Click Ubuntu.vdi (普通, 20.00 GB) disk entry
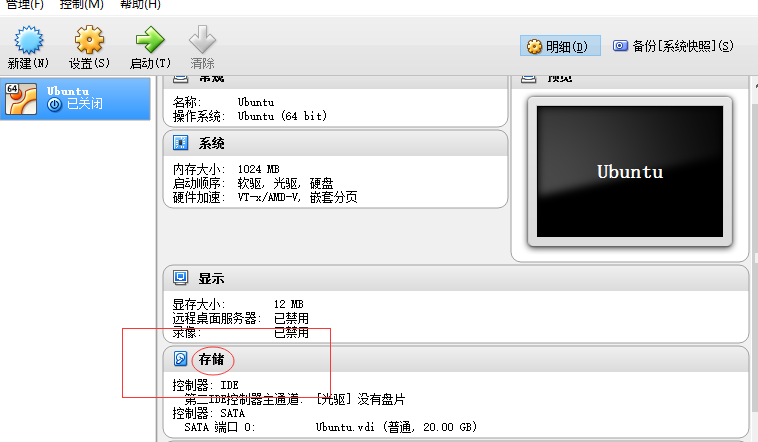The image size is (758, 442). [396, 427]
